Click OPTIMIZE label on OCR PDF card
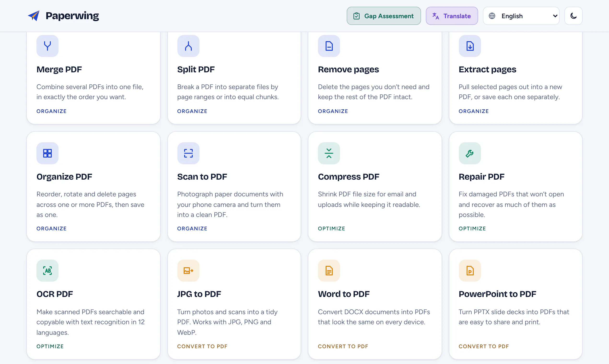 coord(50,346)
